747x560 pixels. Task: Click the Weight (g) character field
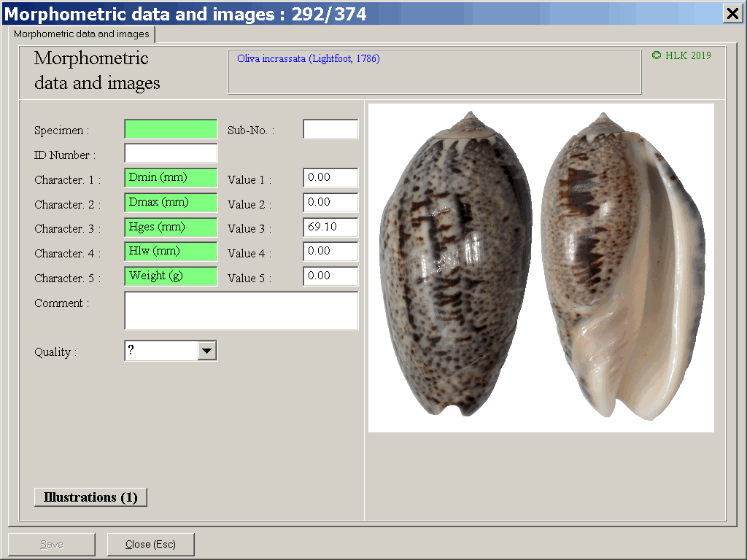point(171,276)
